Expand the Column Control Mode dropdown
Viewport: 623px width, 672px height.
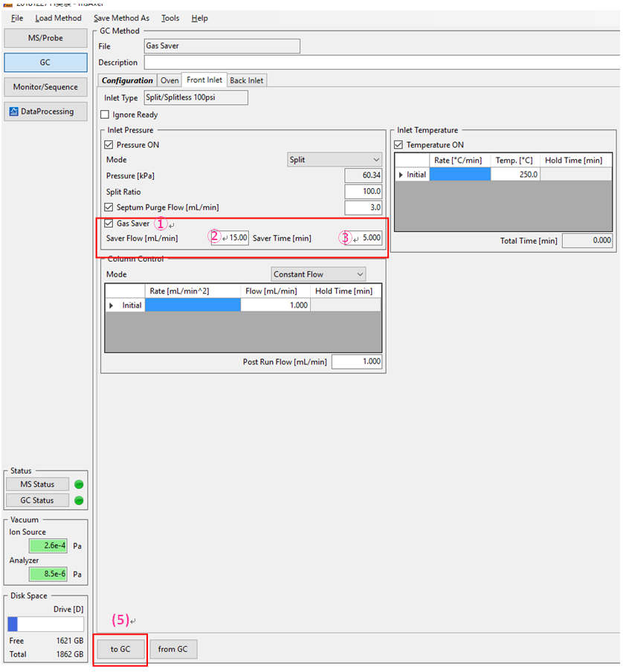tap(319, 274)
